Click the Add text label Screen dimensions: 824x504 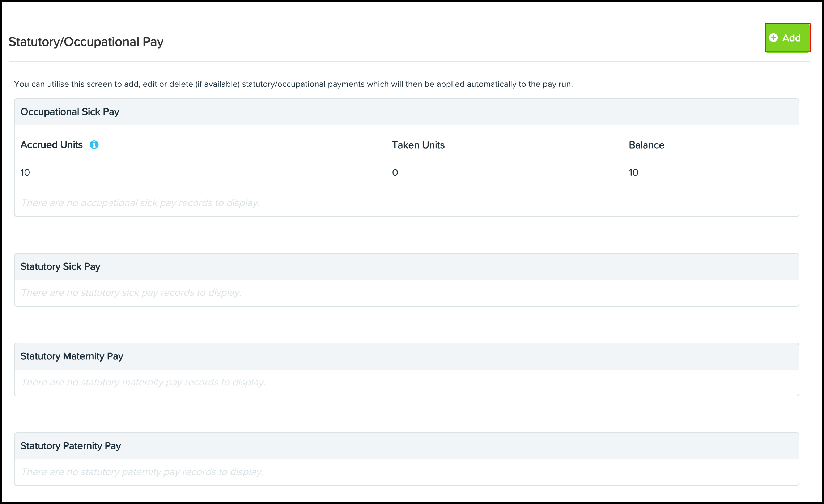[x=791, y=38]
